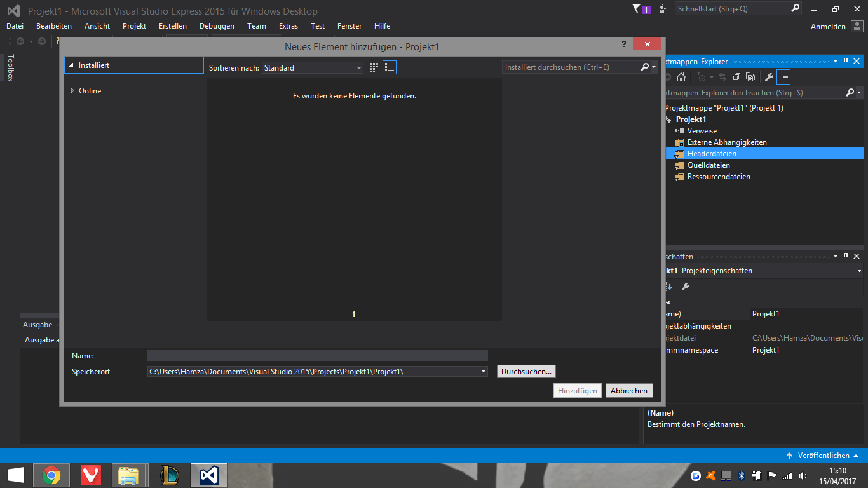Click the Schnellstart search magnifier icon
This screenshot has width=868, height=488.
[x=795, y=9]
